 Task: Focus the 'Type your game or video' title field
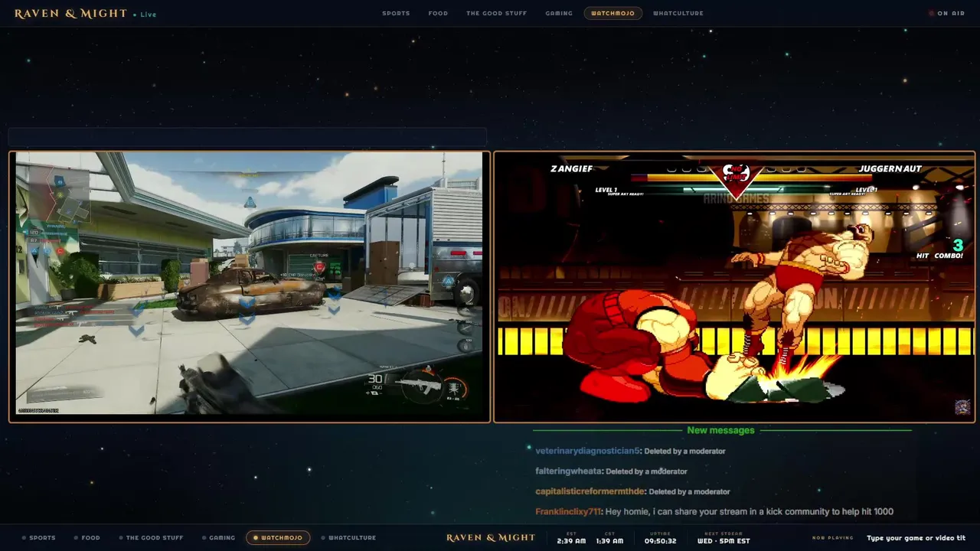[x=916, y=538]
